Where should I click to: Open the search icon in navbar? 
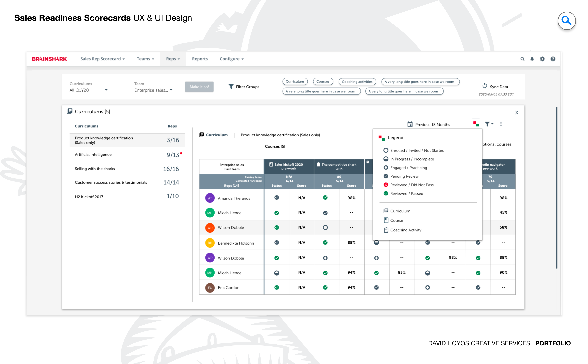[x=522, y=59]
